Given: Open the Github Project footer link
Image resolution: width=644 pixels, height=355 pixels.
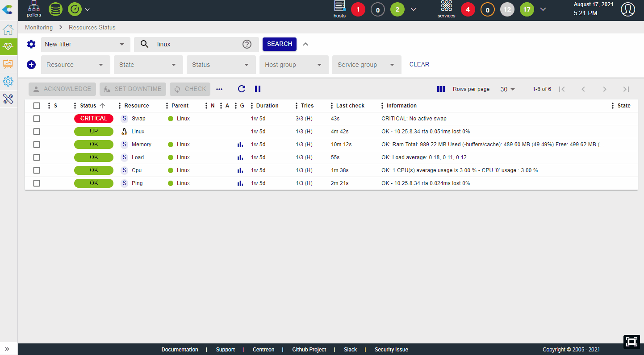Looking at the screenshot, I should 309,350.
